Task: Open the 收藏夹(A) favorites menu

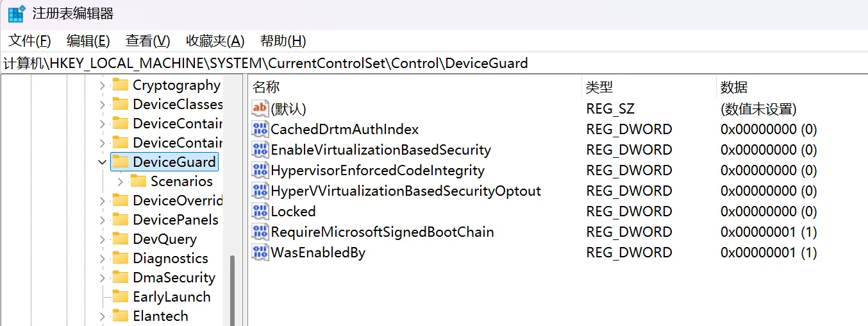Action: [x=215, y=41]
